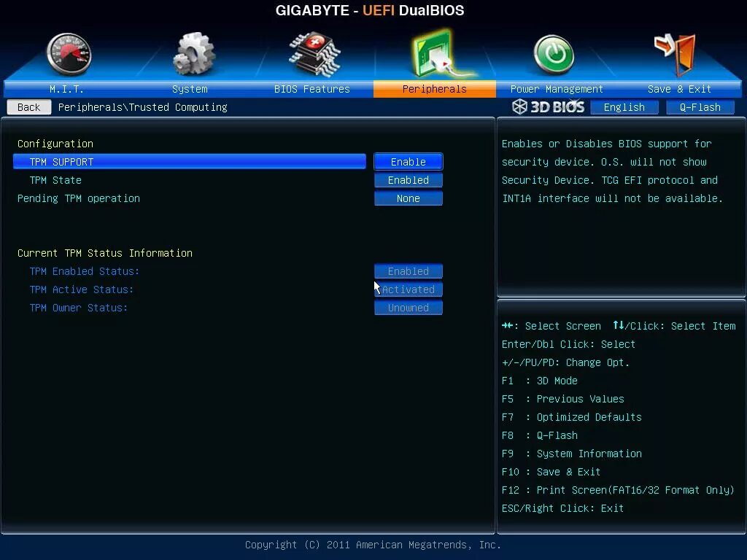Select the TPM SUPPORT row
Screen dimensions: 747x560
pos(190,162)
